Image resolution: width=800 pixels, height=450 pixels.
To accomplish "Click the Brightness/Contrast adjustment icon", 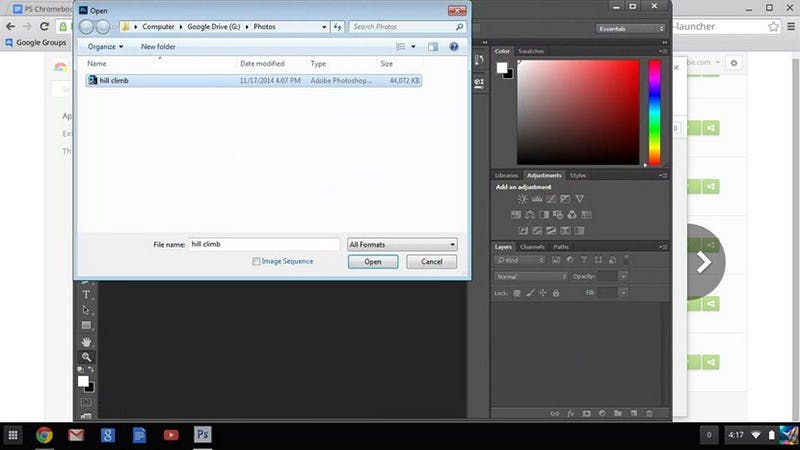I will click(522, 200).
